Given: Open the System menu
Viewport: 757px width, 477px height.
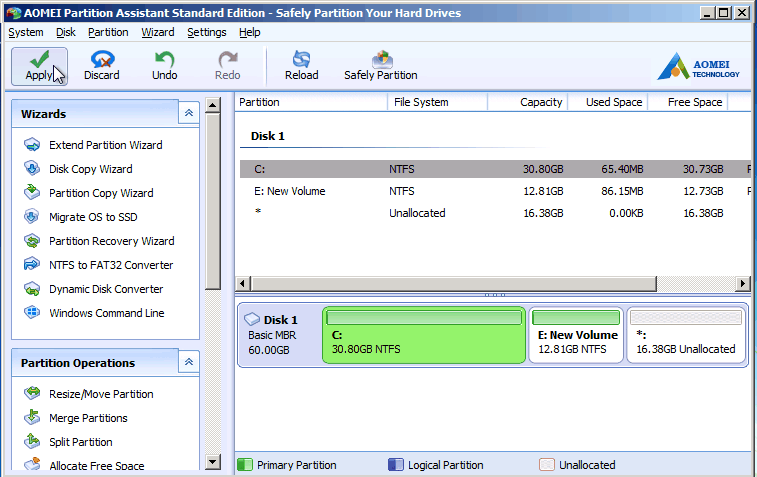Looking at the screenshot, I should (26, 32).
